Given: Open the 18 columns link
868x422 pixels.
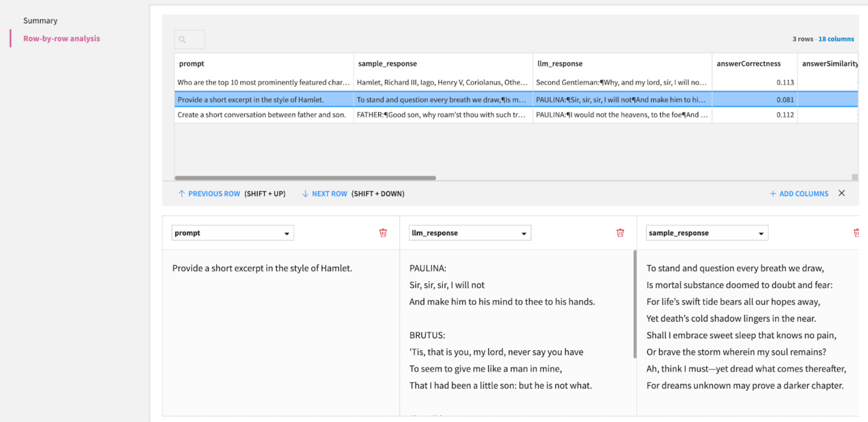Looking at the screenshot, I should (x=836, y=38).
